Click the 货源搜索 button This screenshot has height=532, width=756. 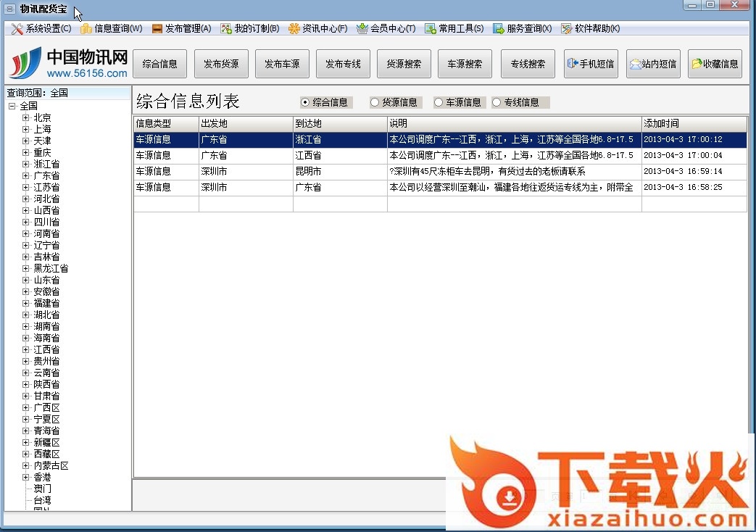tap(404, 64)
